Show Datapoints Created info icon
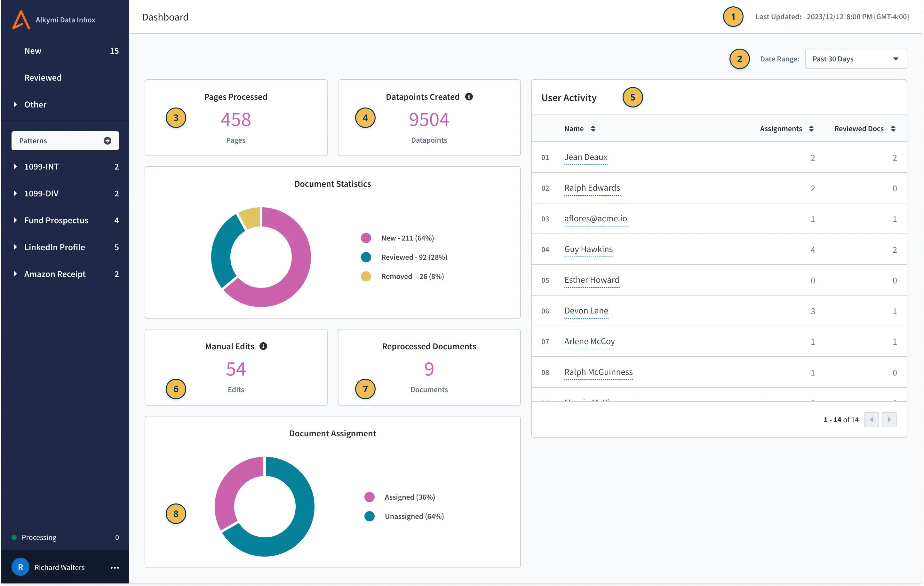The width and height of the screenshot is (924, 586). pos(469,97)
